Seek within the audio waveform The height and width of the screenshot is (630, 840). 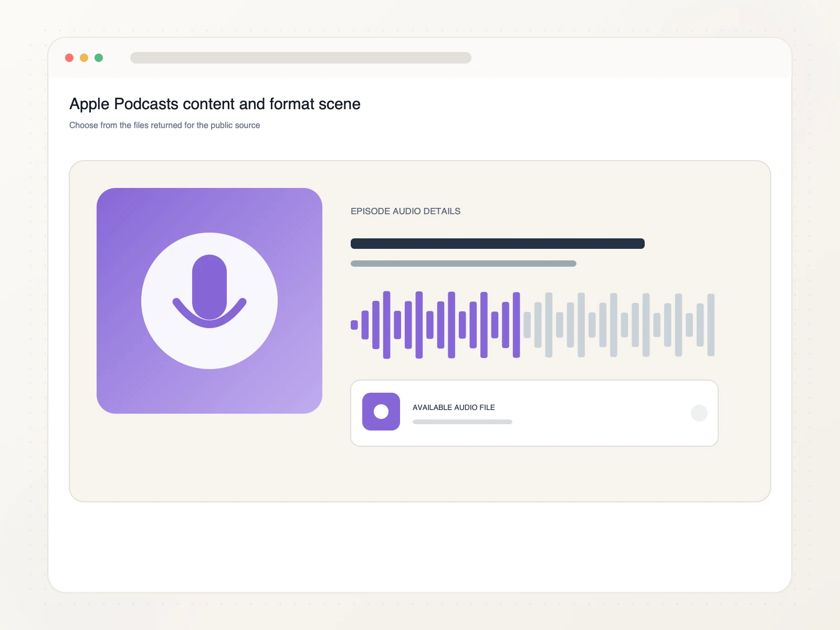[532, 325]
